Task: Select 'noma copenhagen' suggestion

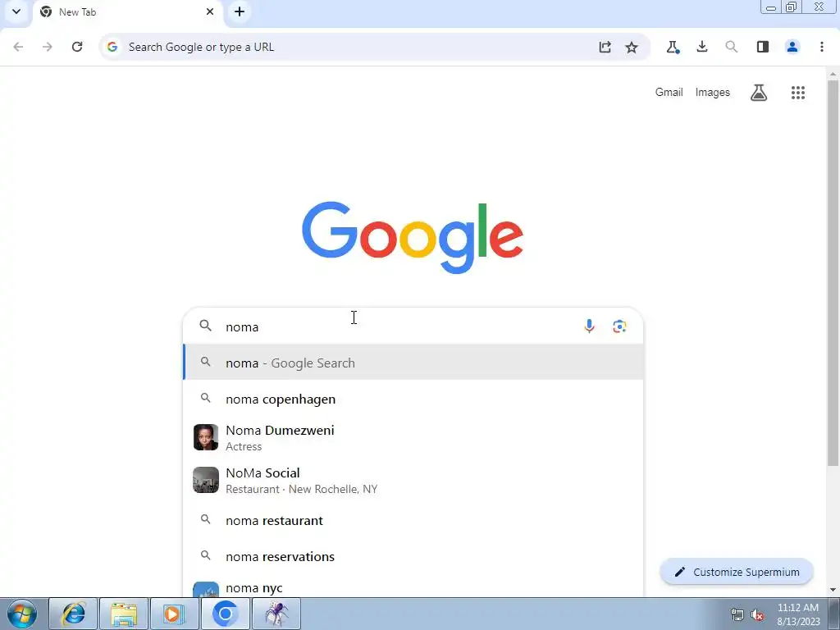Action: pos(413,399)
